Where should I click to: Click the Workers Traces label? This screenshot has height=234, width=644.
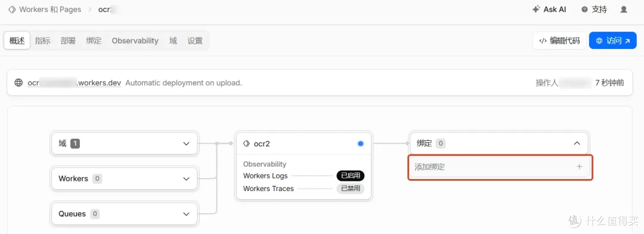click(268, 189)
